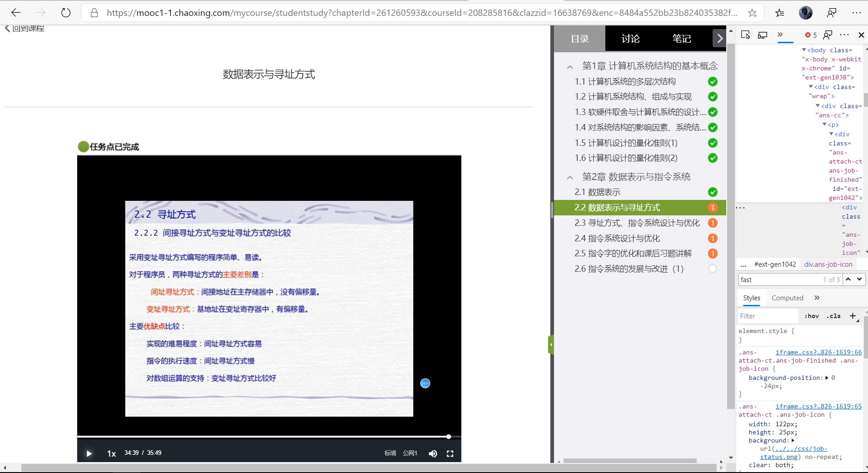Open section 2.3 寻址方式、指令系统设计与优化

[x=637, y=223]
